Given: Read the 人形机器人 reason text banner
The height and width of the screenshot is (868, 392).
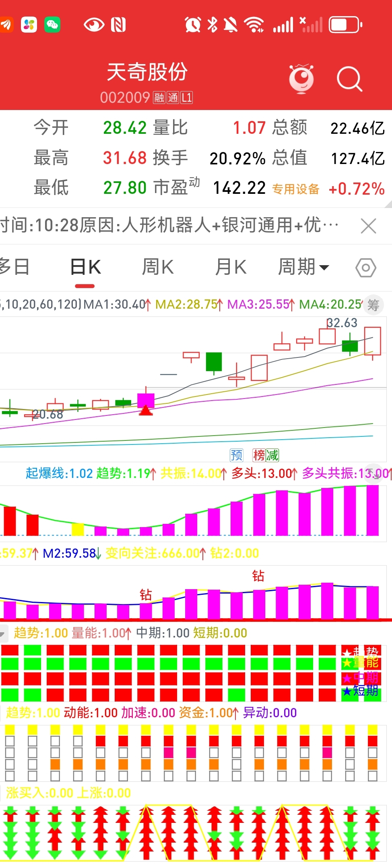Looking at the screenshot, I should [169, 225].
